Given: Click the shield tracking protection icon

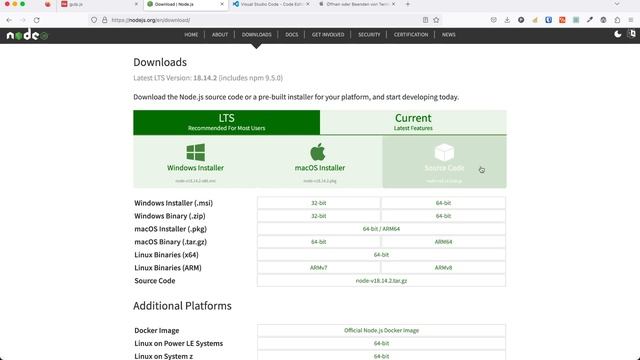Looking at the screenshot, I should coord(94,20).
